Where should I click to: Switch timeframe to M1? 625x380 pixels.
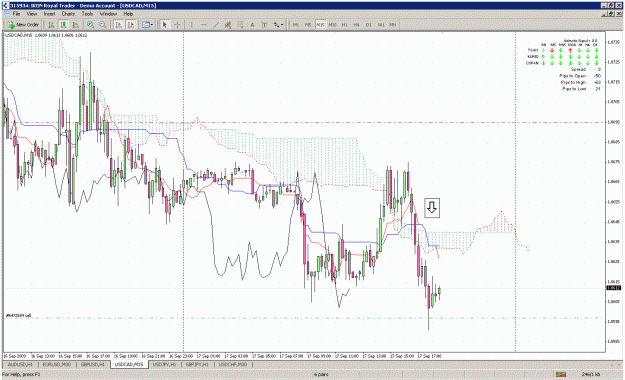point(296,25)
